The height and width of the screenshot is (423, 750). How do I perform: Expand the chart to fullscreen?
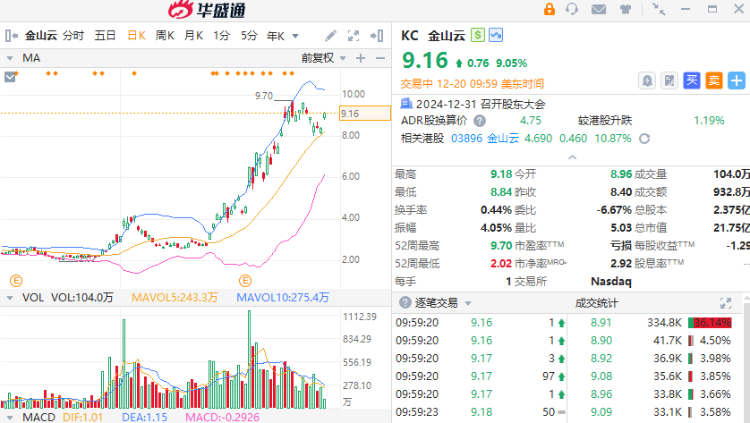(x=353, y=35)
